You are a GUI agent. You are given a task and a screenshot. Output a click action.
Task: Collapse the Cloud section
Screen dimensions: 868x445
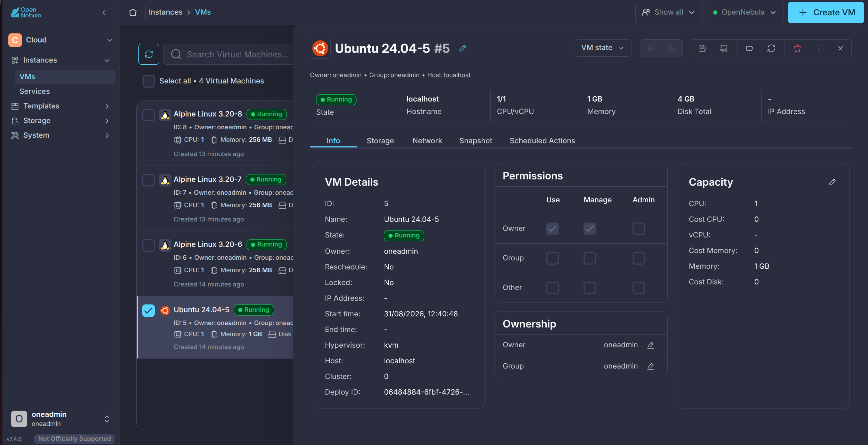(110, 40)
